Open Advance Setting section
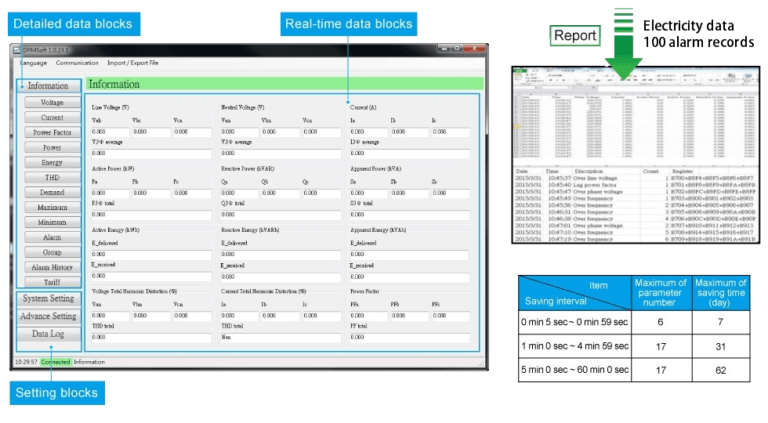 pos(48,316)
